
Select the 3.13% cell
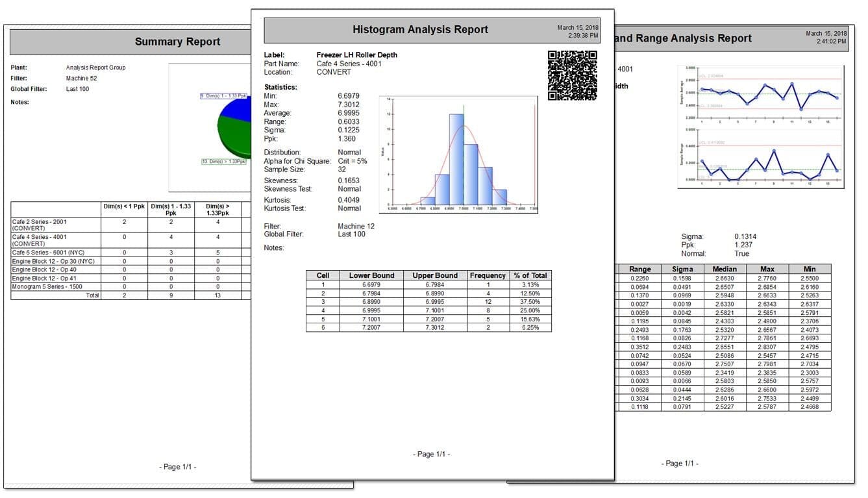pyautogui.click(x=530, y=284)
